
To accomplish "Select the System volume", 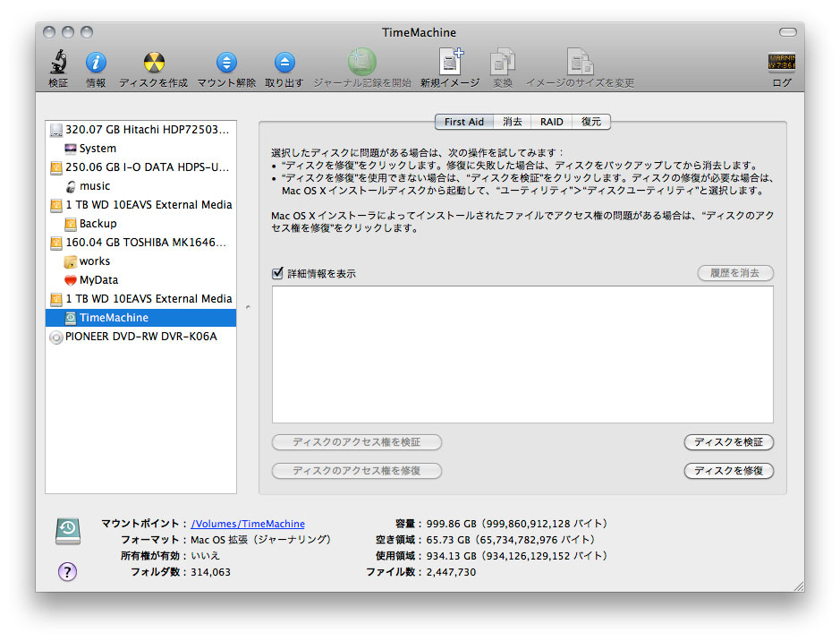I will pyautogui.click(x=140, y=149).
